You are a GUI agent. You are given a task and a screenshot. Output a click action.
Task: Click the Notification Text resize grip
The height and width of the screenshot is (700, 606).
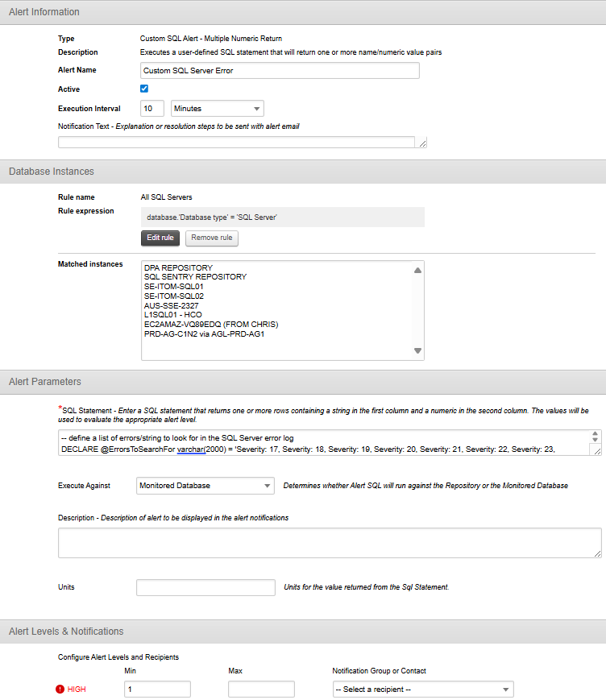click(x=422, y=143)
